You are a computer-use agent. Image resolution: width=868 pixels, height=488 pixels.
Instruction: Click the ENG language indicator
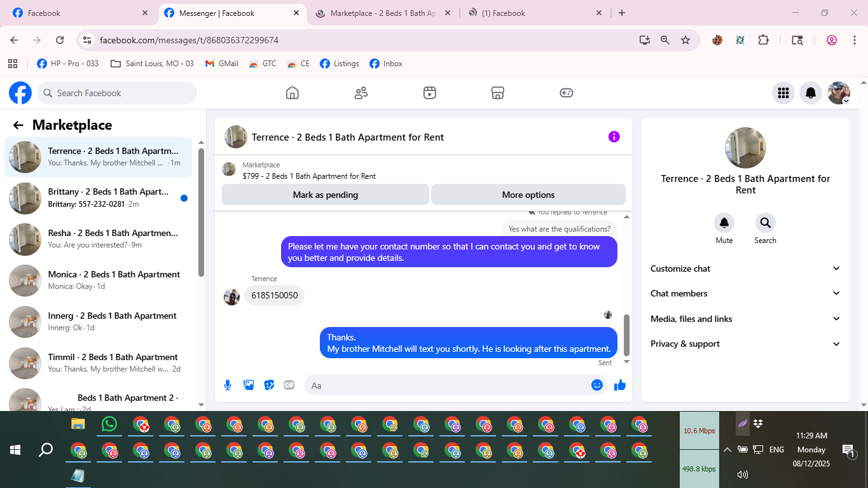pos(776,450)
